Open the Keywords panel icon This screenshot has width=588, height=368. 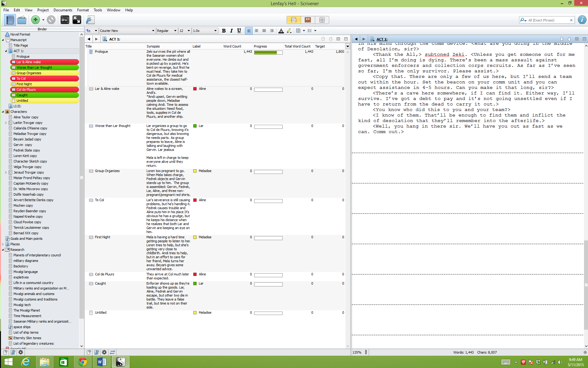pyautogui.click(x=65, y=20)
